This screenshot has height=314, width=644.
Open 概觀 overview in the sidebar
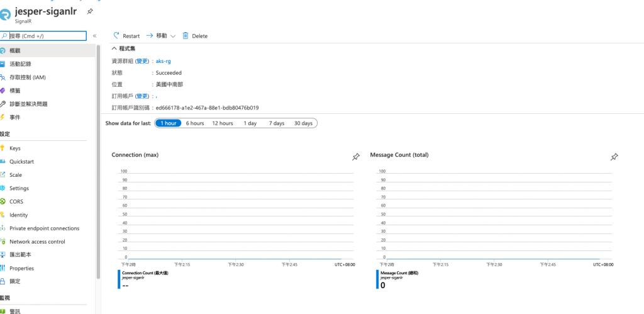(x=48, y=50)
